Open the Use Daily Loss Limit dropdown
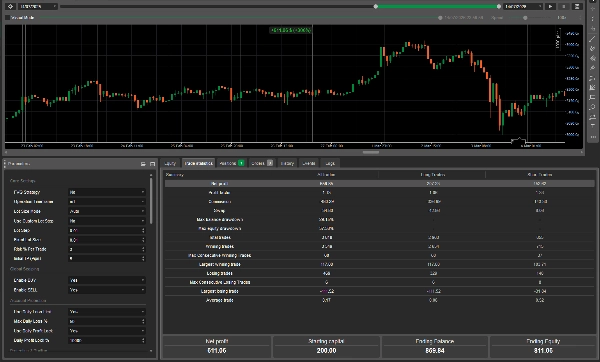Screen dimensions: 600x362 107,312
